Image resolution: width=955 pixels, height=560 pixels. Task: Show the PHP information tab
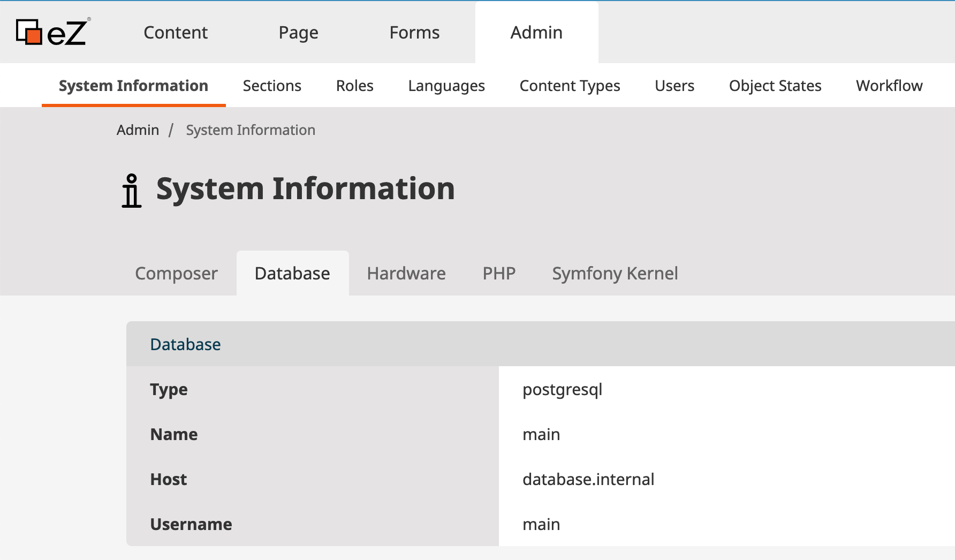pyautogui.click(x=498, y=274)
